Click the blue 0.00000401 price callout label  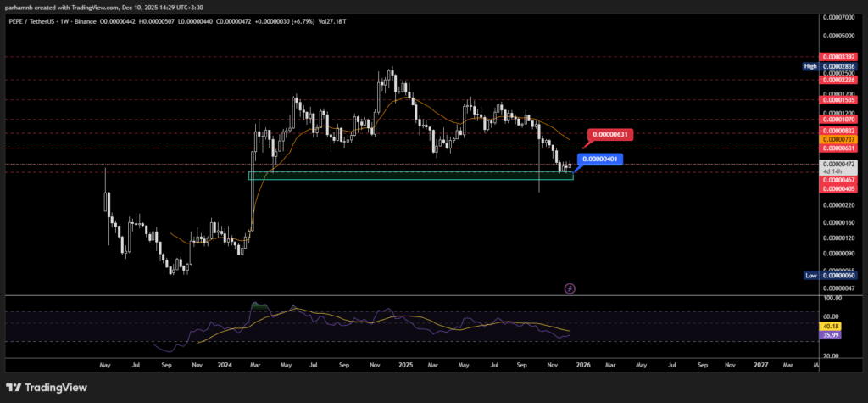599,159
